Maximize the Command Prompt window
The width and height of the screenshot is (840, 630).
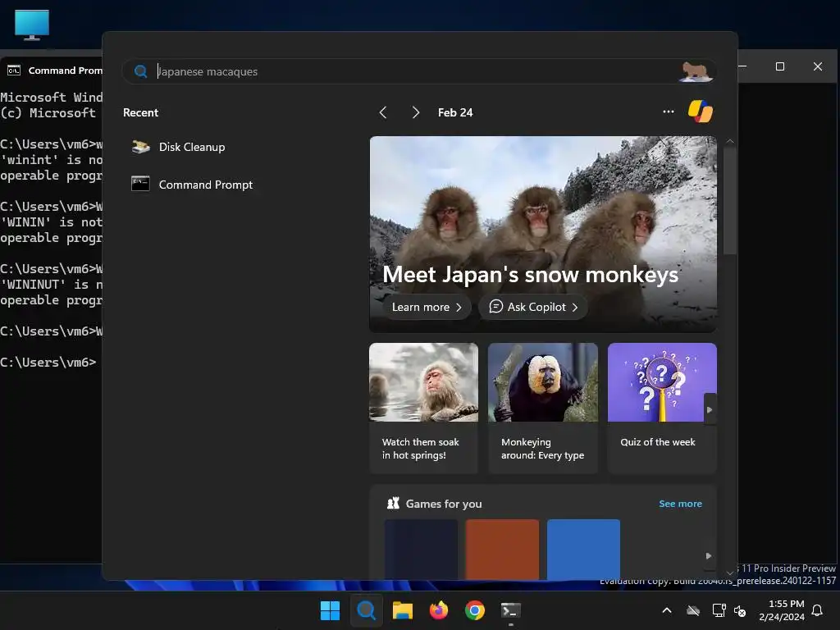(x=780, y=66)
